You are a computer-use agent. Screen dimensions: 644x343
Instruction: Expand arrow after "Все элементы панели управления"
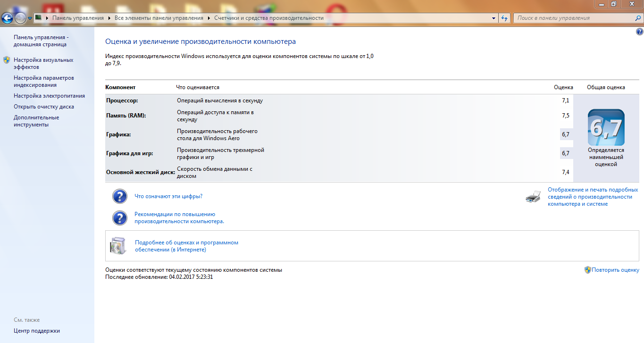209,18
